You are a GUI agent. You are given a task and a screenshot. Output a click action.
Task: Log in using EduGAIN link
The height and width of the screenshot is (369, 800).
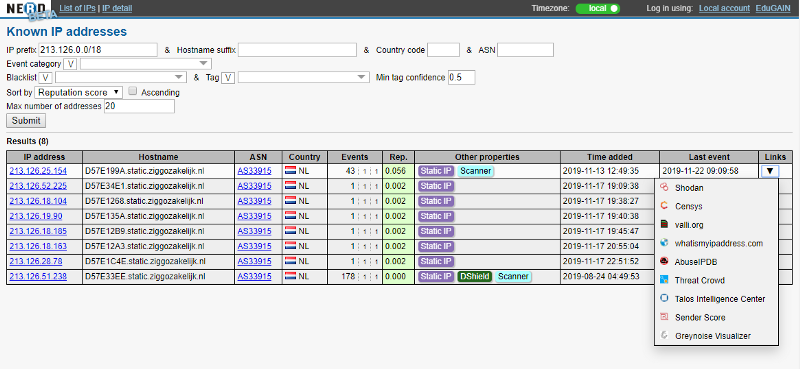click(773, 8)
